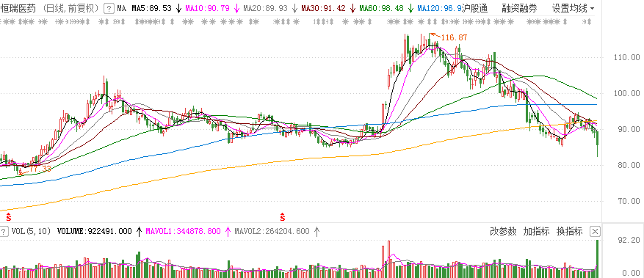
Task: Click the 100.00 price axis label
Action: pyautogui.click(x=628, y=93)
